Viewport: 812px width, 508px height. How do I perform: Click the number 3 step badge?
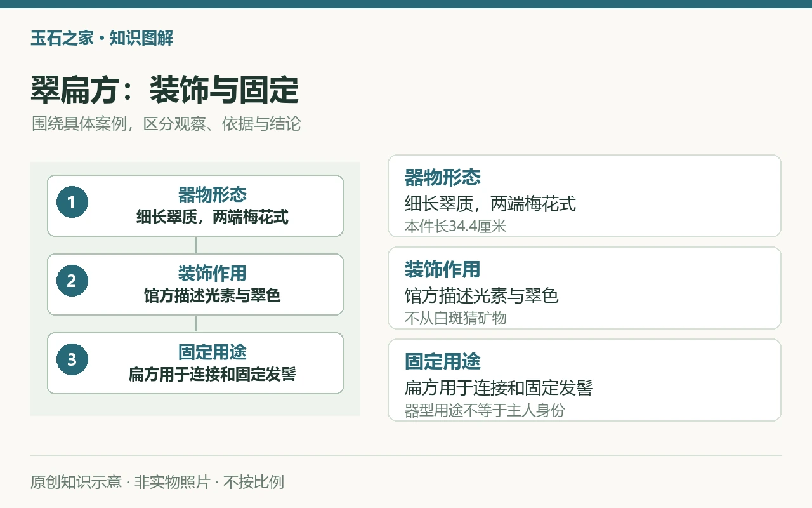coord(72,360)
